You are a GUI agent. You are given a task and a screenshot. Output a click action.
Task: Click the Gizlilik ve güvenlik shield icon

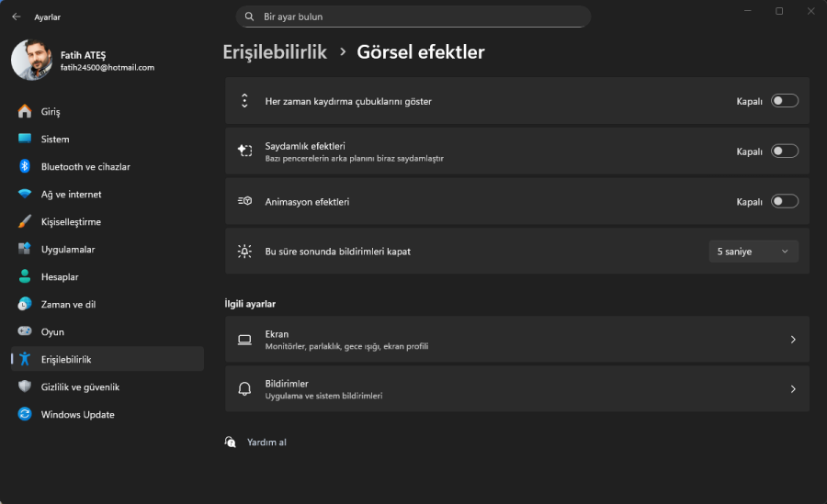25,386
